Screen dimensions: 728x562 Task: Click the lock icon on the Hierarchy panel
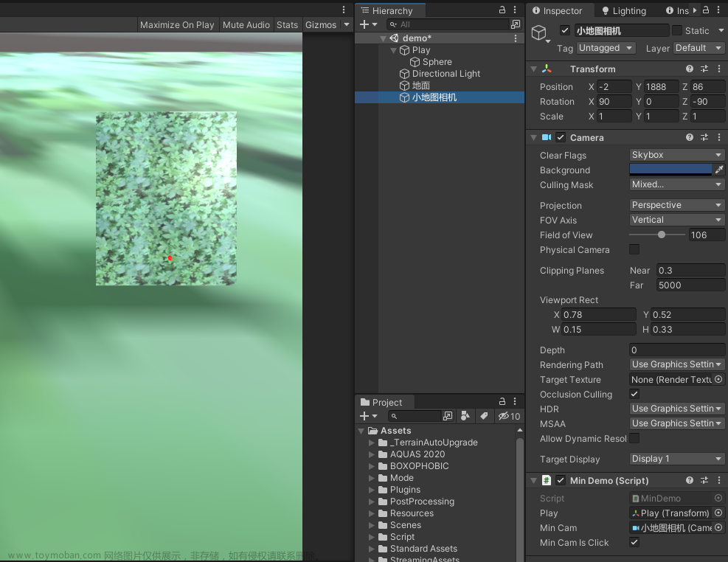tap(500, 10)
